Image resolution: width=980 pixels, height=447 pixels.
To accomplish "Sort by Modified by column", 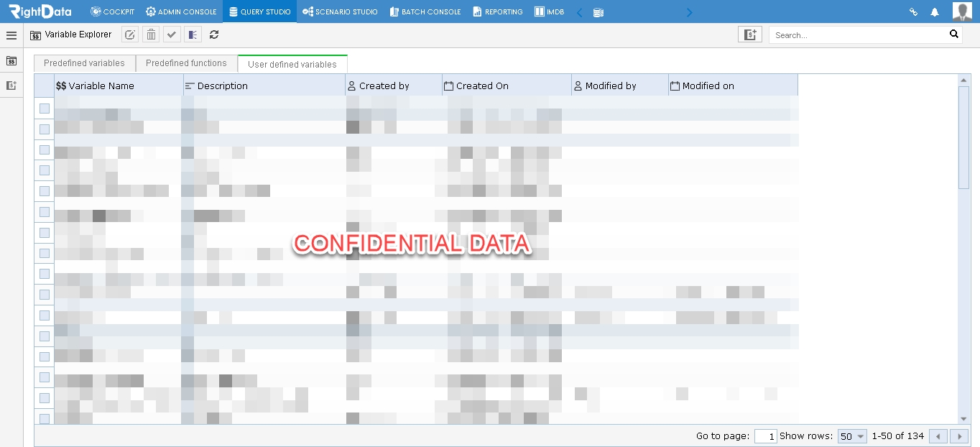I will [620, 86].
